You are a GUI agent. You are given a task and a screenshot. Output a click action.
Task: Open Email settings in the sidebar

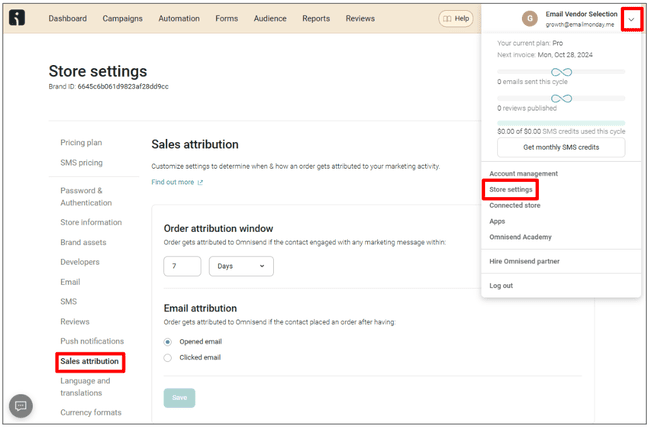pyautogui.click(x=70, y=282)
